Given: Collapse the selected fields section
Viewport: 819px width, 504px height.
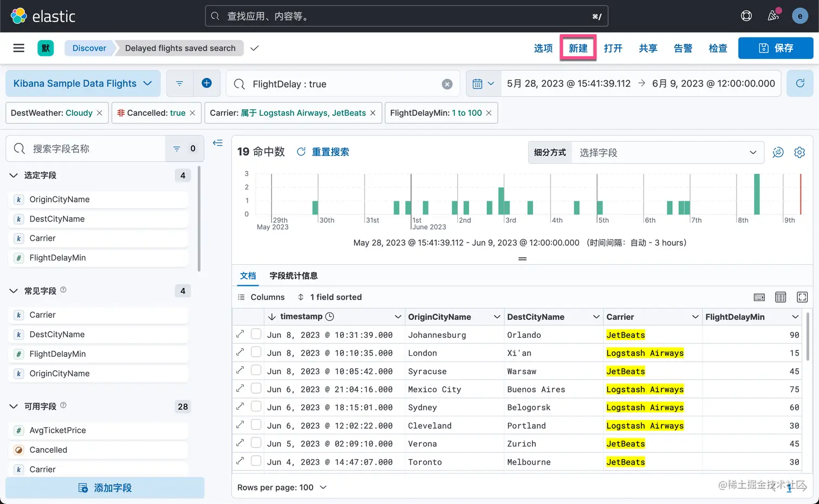Looking at the screenshot, I should (14, 175).
